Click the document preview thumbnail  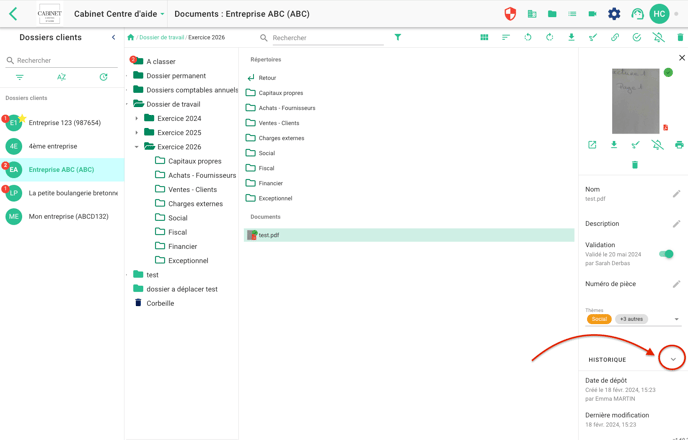tap(635, 101)
